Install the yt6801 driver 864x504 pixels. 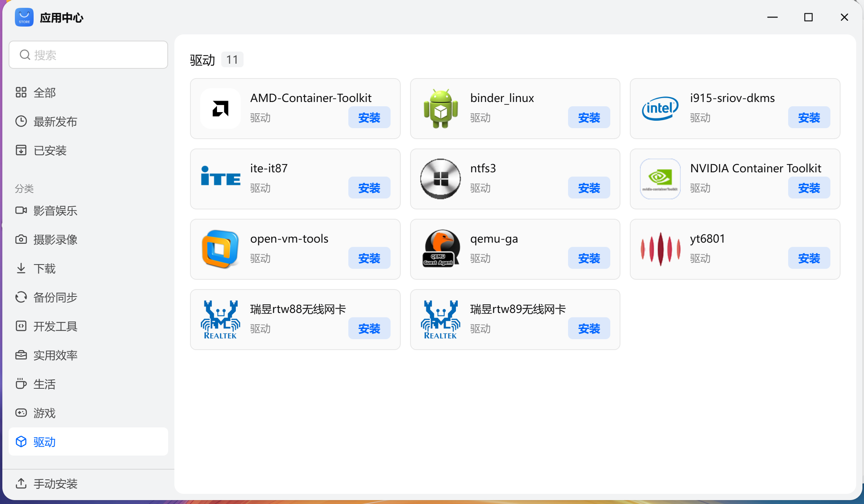click(x=808, y=258)
